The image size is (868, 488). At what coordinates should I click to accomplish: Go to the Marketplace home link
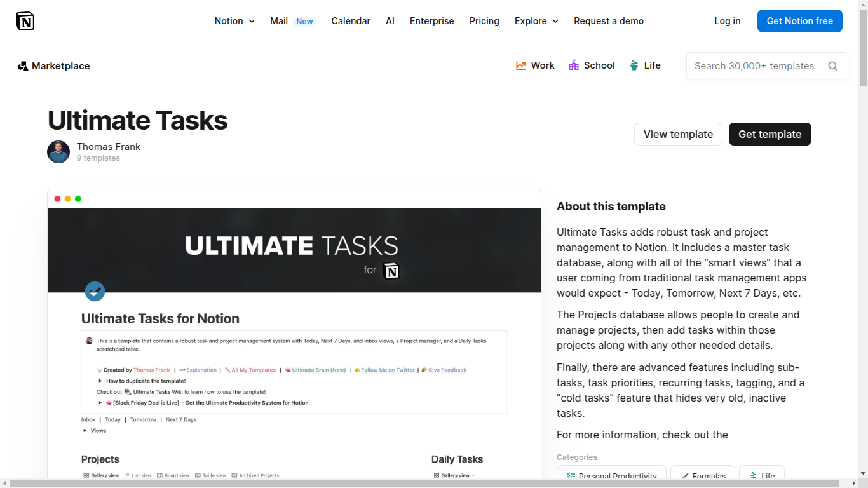[x=54, y=66]
